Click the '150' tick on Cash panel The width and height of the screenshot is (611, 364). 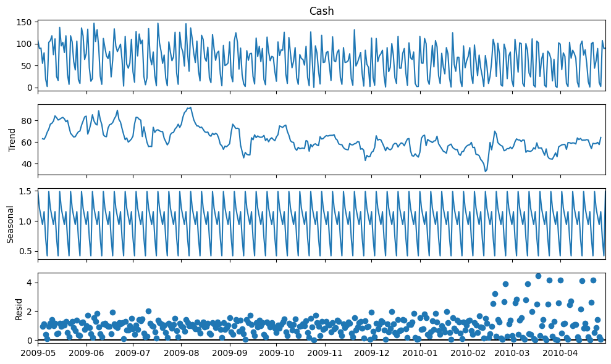tap(23, 23)
